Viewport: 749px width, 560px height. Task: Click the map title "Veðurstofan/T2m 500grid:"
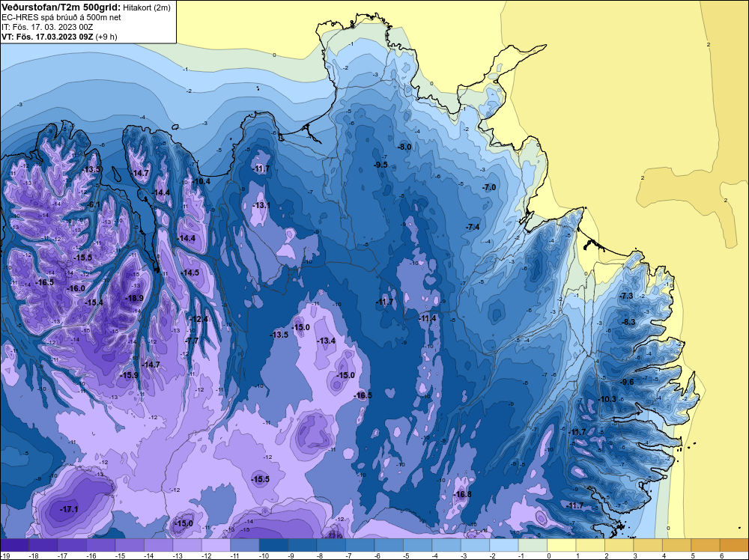click(61, 7)
